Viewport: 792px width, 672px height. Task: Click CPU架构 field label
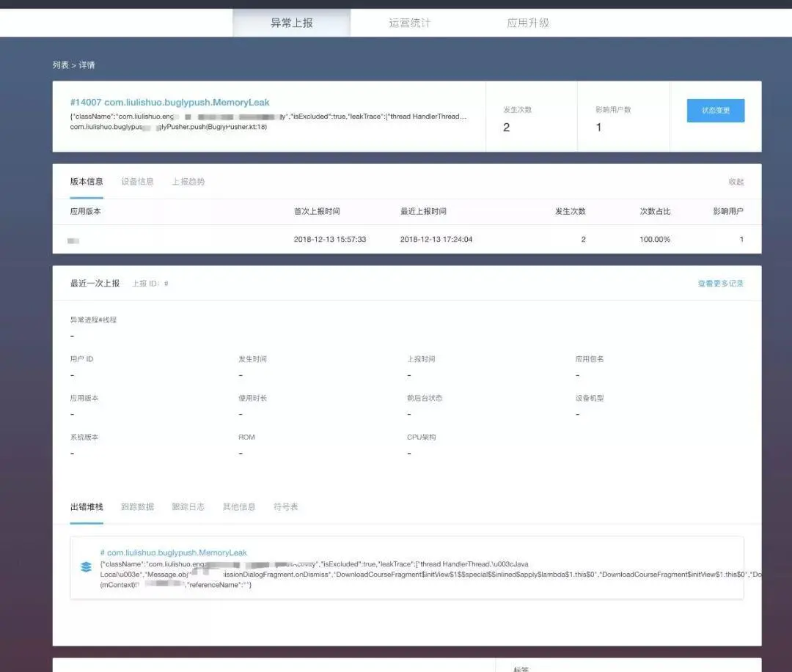pyautogui.click(x=421, y=437)
